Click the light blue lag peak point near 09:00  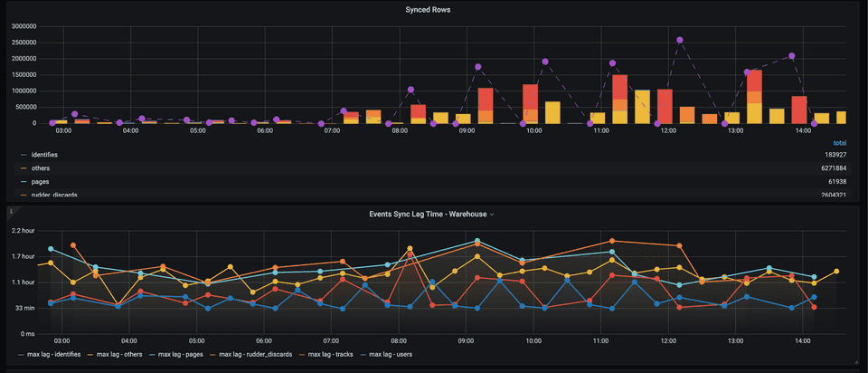(477, 241)
